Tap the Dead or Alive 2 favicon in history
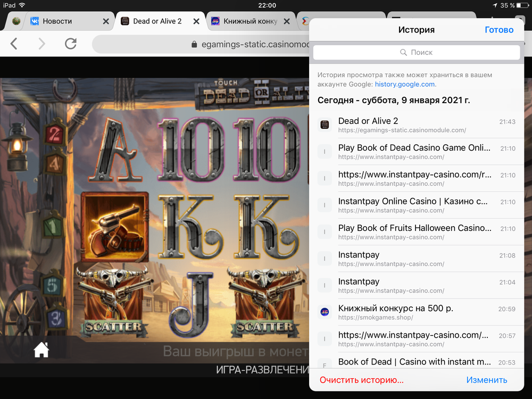Viewport: 532px width, 399px height. coord(325,124)
